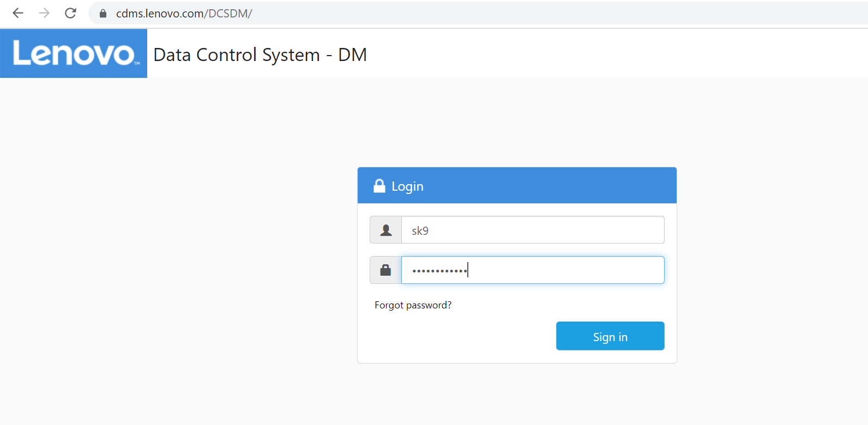Screen dimensions: 868x425
Task: Click the user silhouette icon beside username
Action: [x=386, y=230]
